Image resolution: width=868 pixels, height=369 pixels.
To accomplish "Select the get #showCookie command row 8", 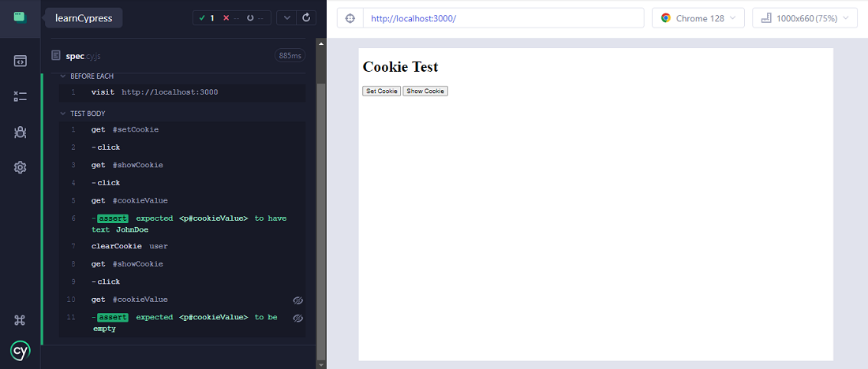I will (182, 264).
